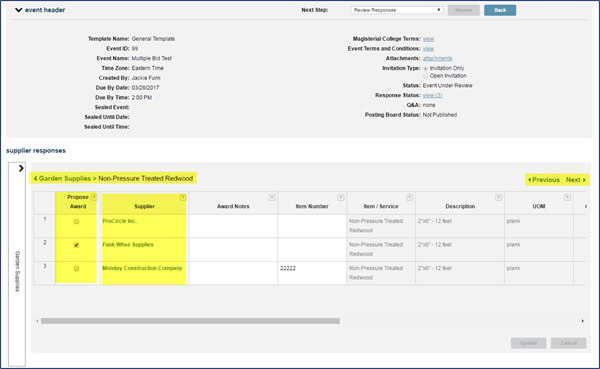The height and width of the screenshot is (369, 600).
Task: Select Open Invitation radio button
Action: pos(426,76)
